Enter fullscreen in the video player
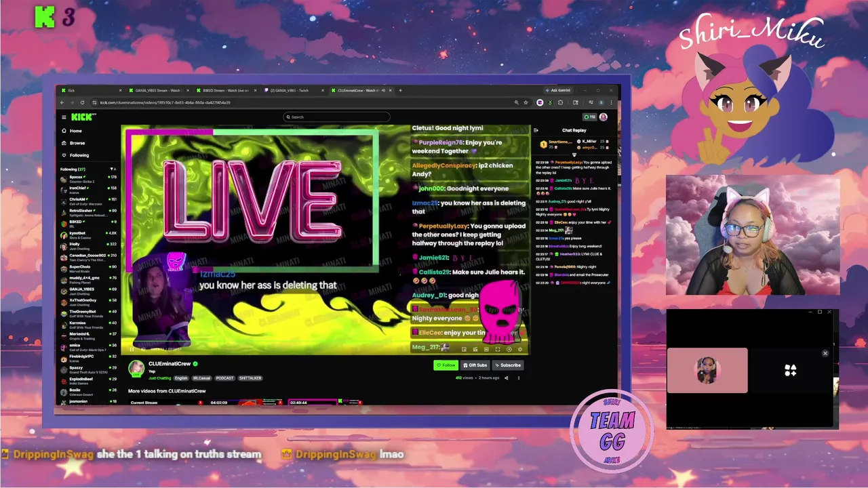Image resolution: width=868 pixels, height=488 pixels. (x=498, y=349)
